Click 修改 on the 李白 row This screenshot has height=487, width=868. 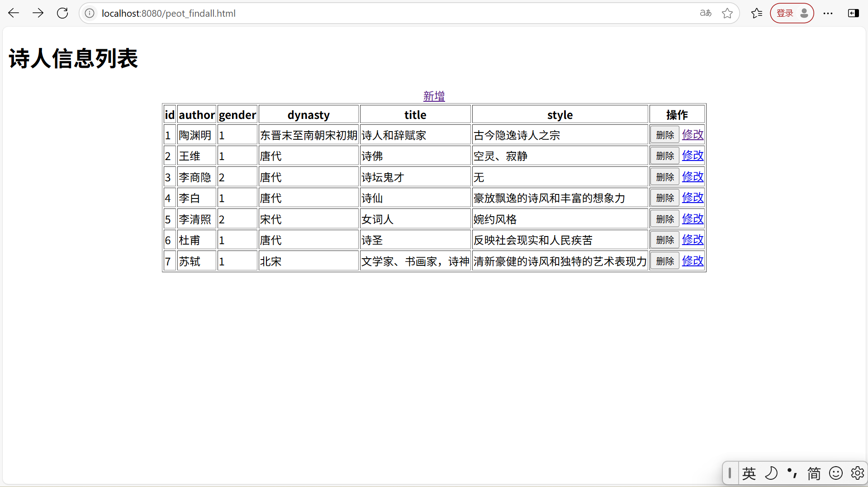[x=692, y=198]
